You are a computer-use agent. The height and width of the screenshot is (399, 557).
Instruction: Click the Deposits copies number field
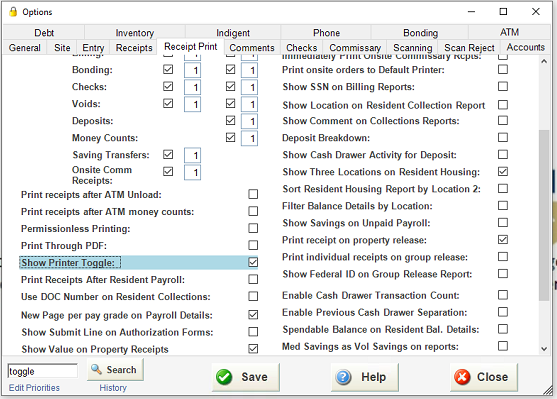pos(249,121)
